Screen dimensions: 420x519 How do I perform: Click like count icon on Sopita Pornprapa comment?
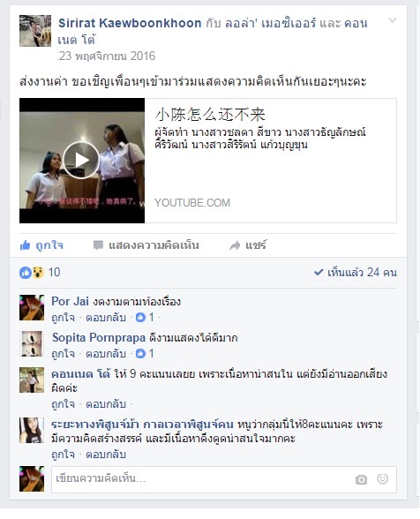pyautogui.click(x=140, y=353)
